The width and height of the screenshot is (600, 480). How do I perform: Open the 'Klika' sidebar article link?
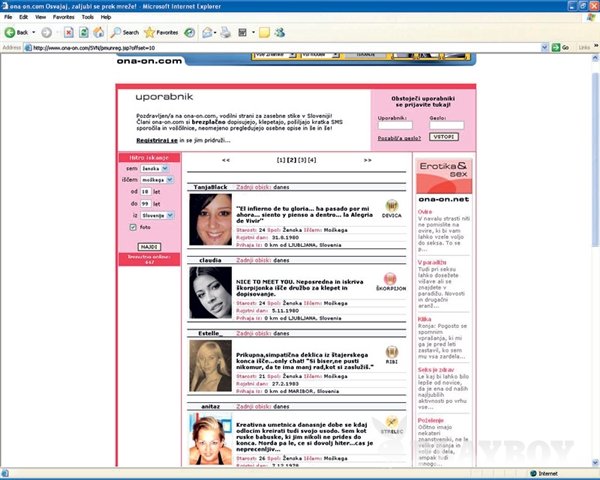coord(424,319)
